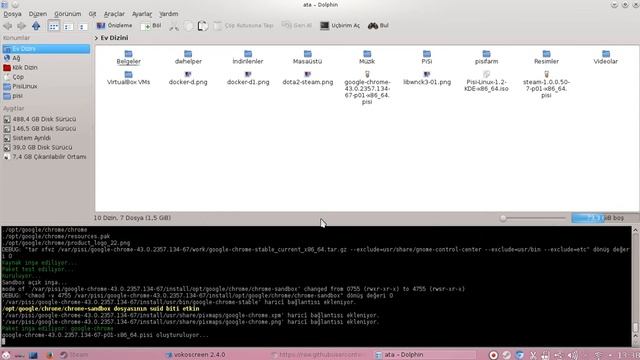This screenshot has height=360, width=640.
Task: Adjust the icon zoom slider
Action: click(x=533, y=218)
